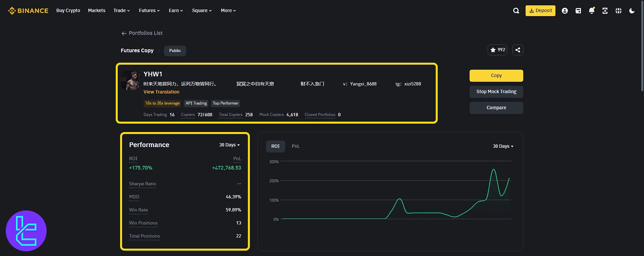Image resolution: width=644 pixels, height=256 pixels.
Task: Click the Win Rate label
Action: [139, 210]
